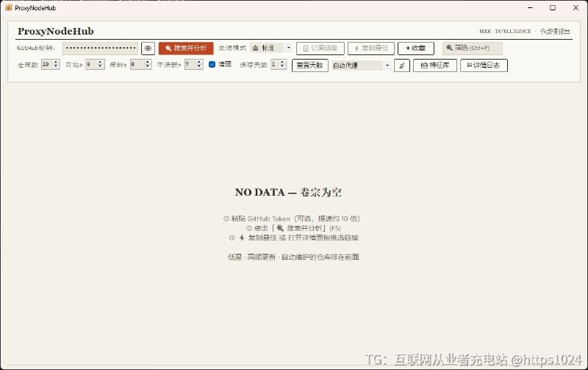Click the 粘贴 GitHub Token hint line
Screen dimensions: 588x370
[x=291, y=218]
